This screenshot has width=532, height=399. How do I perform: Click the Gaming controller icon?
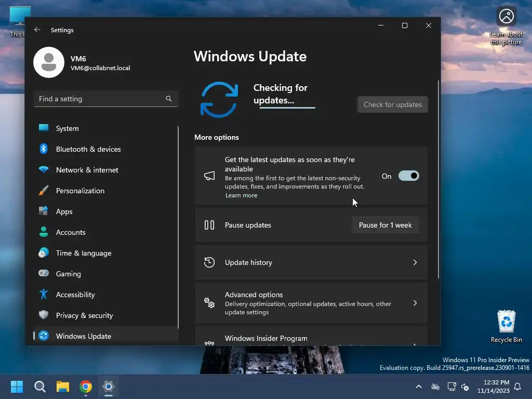click(44, 273)
